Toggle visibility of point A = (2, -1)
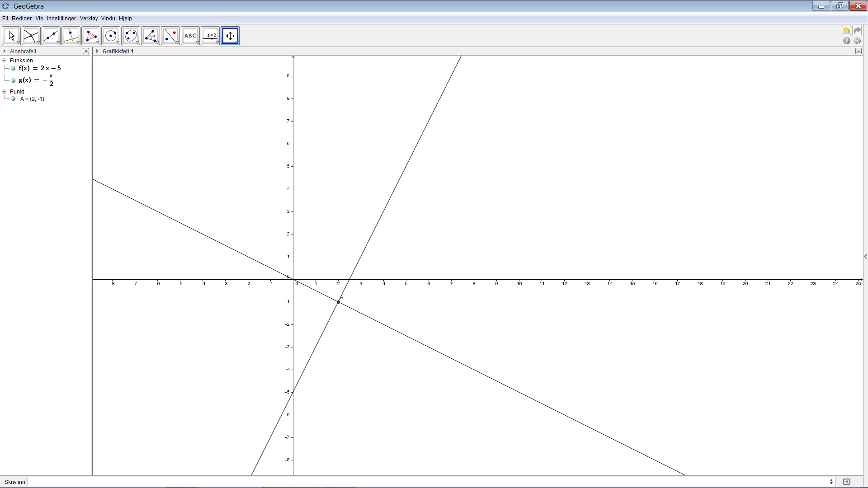This screenshot has width=868, height=488. pos(13,99)
